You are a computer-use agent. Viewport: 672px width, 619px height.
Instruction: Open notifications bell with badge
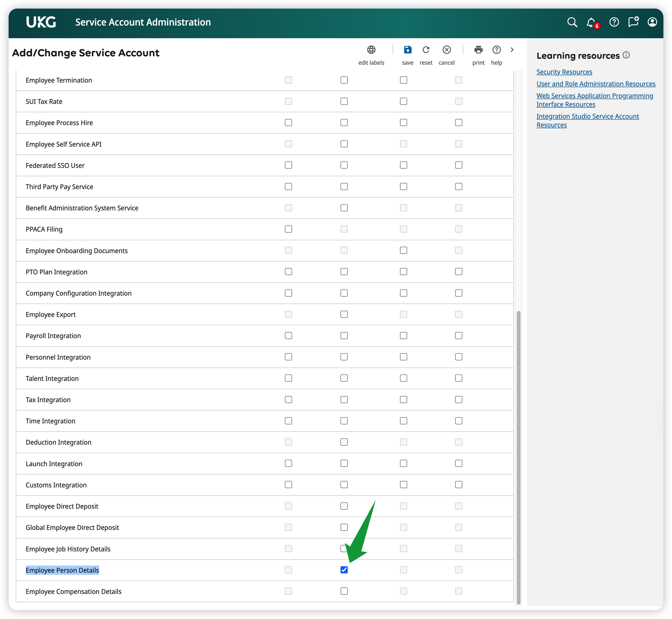591,22
